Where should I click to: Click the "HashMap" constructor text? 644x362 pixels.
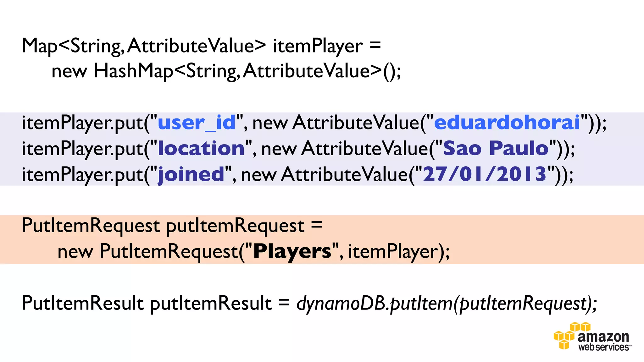[x=133, y=71]
